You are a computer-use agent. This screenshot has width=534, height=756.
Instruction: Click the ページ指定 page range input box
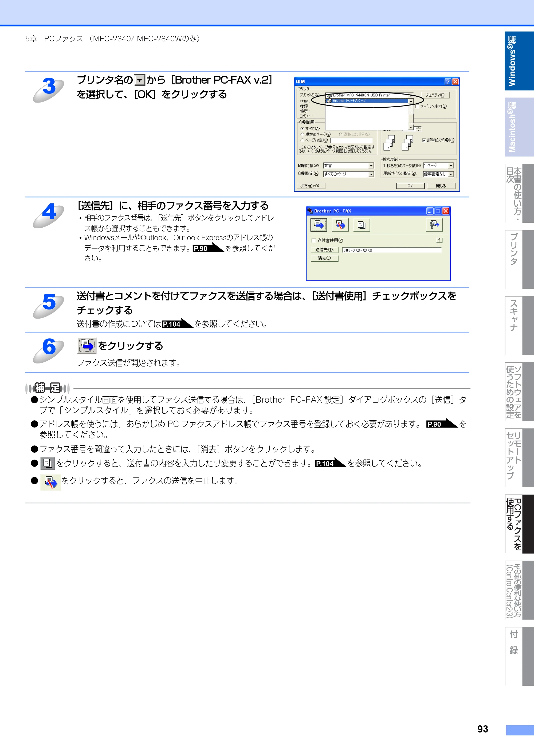351,140
